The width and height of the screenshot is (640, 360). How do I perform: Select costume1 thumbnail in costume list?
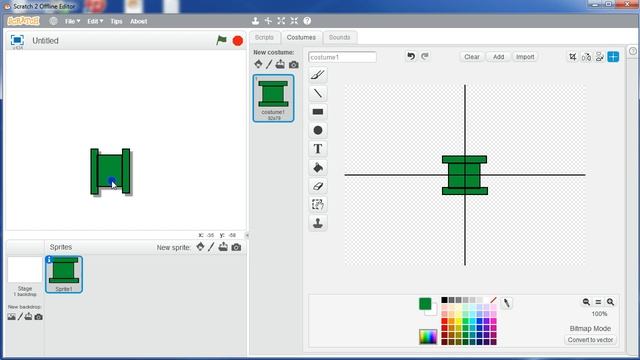273,98
